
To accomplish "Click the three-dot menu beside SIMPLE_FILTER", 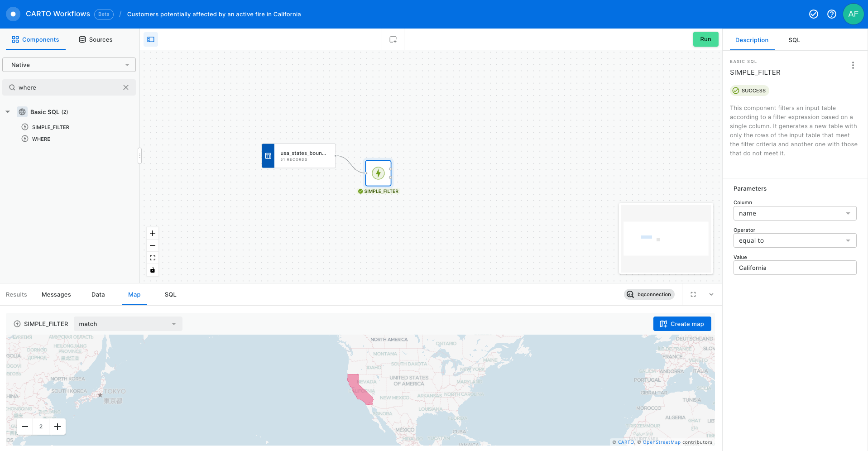I will click(853, 65).
